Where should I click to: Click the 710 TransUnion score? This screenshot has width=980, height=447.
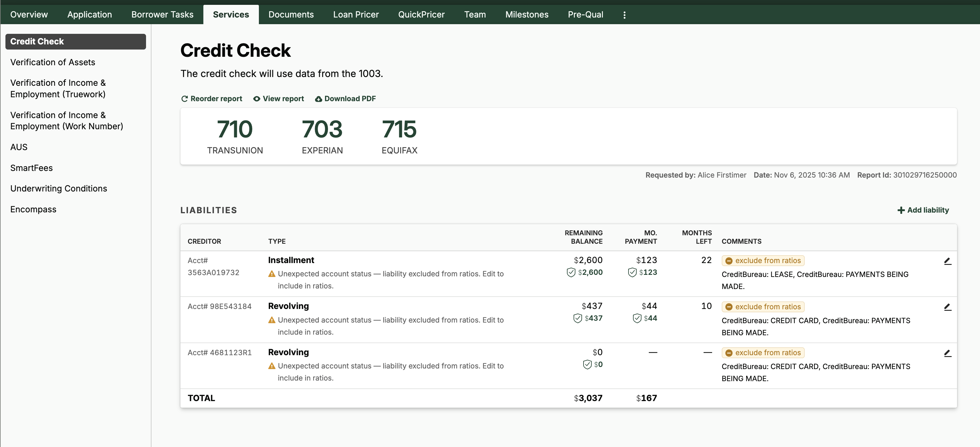[x=235, y=130]
